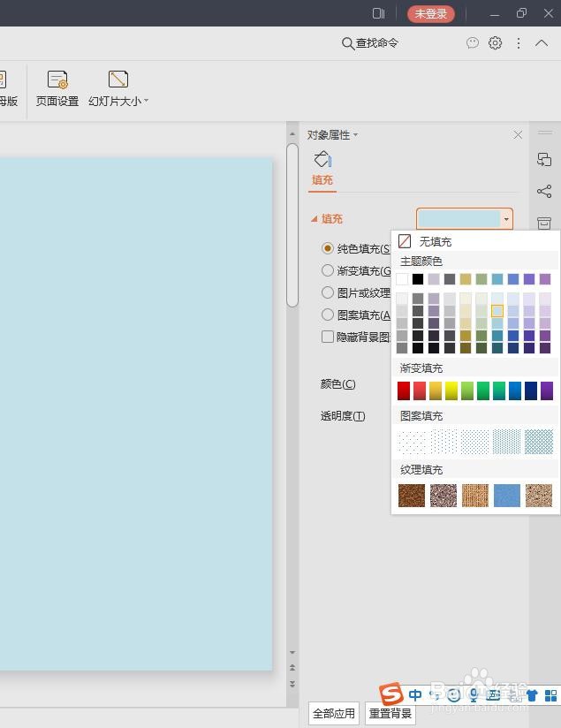Toggle Sogou Chinese mode (中) icon
The height and width of the screenshot is (728, 561).
[x=415, y=695]
